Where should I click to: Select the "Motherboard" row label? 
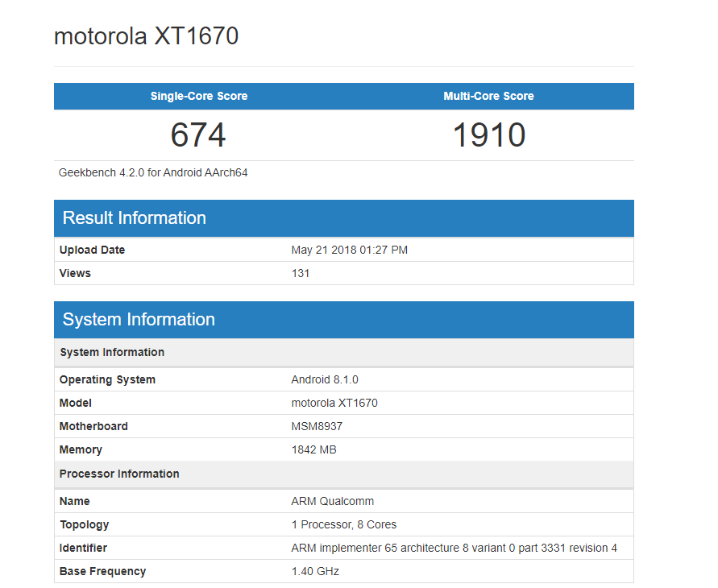93,426
